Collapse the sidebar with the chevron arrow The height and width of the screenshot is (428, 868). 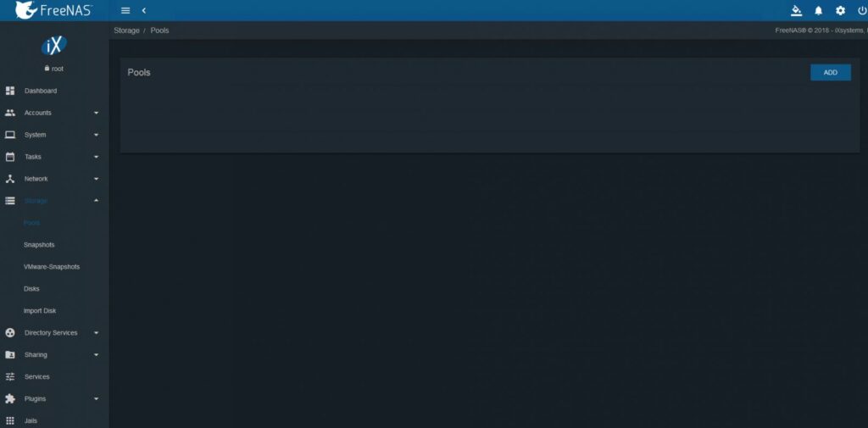tap(144, 10)
